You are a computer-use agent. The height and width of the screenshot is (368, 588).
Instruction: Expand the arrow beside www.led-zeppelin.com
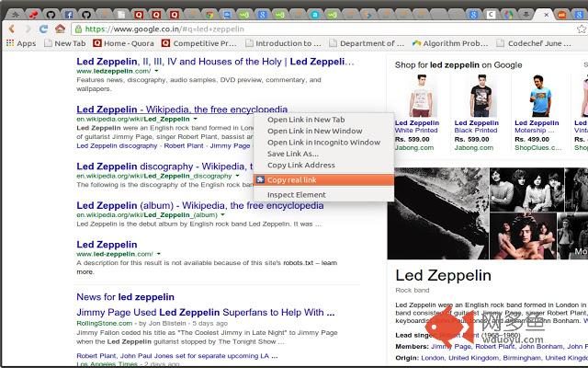click(x=158, y=252)
